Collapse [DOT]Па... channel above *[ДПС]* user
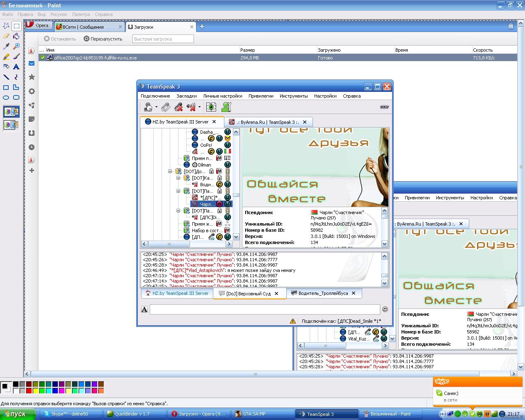Viewport: 525px width, 420px height. pyautogui.click(x=178, y=191)
